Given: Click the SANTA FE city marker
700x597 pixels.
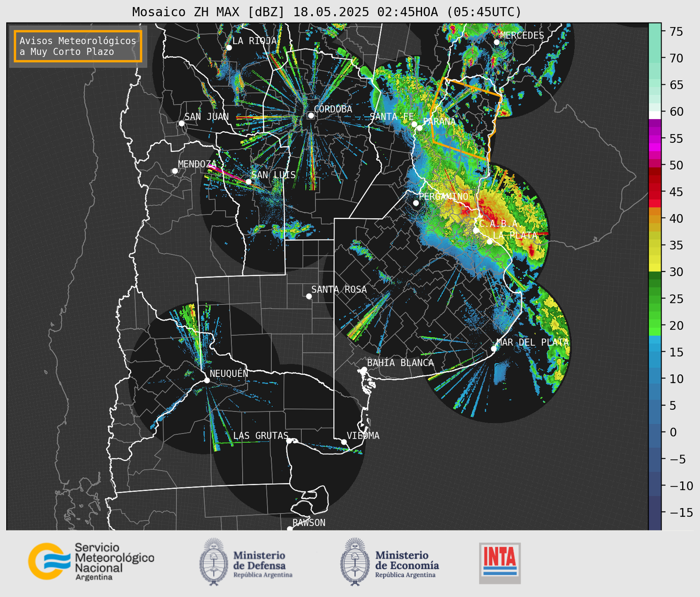Looking at the screenshot, I should click(x=414, y=124).
